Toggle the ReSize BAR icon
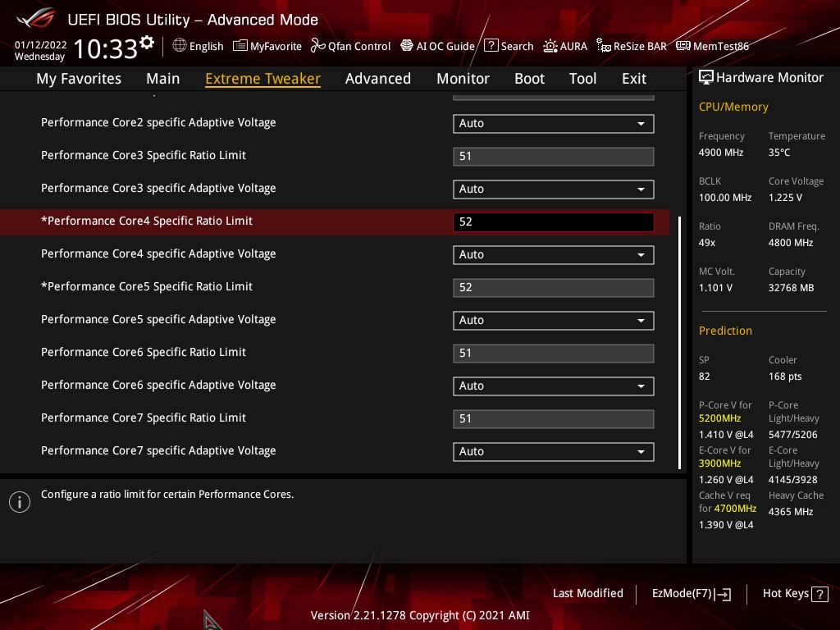Screen dimensions: 840x630 [604, 46]
